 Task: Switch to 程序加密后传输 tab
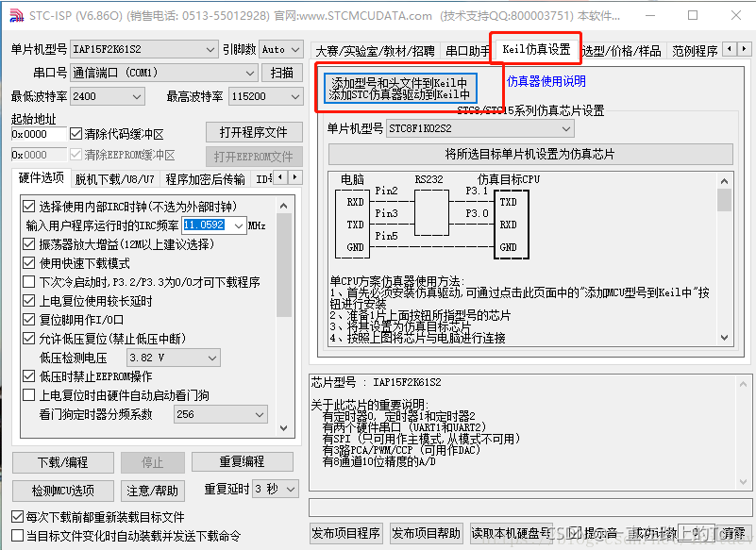point(206,179)
